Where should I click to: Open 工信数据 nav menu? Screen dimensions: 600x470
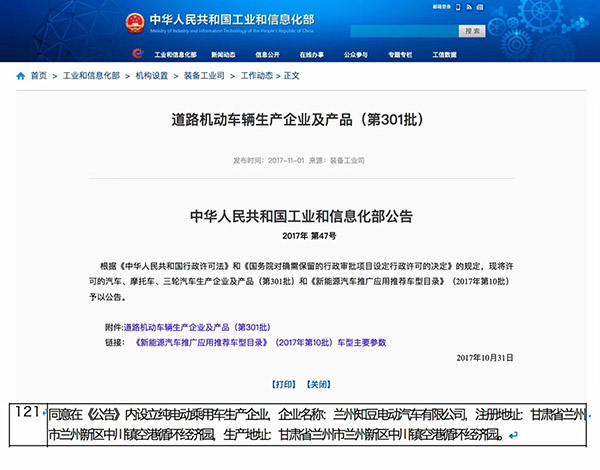[x=445, y=55]
